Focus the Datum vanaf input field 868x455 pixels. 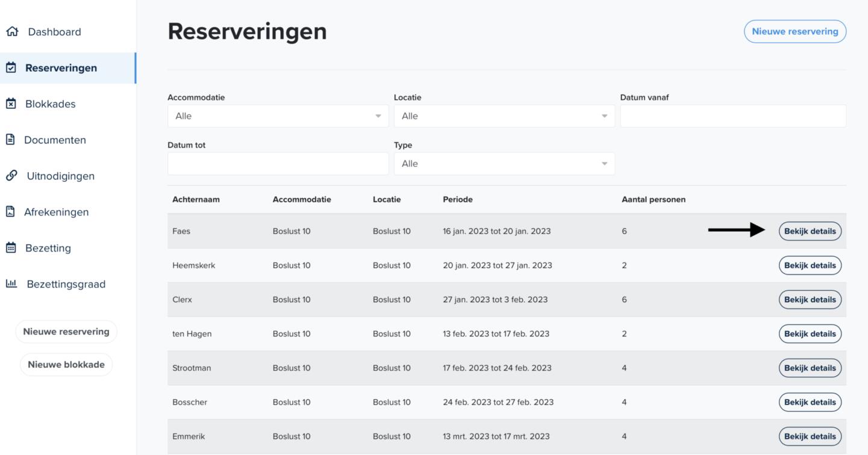732,116
